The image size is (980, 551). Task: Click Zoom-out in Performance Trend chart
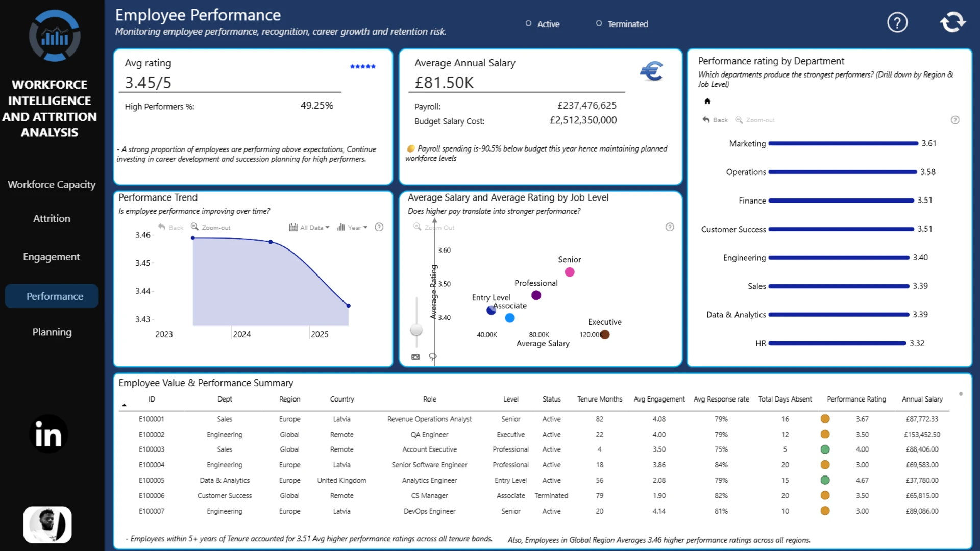click(x=211, y=227)
